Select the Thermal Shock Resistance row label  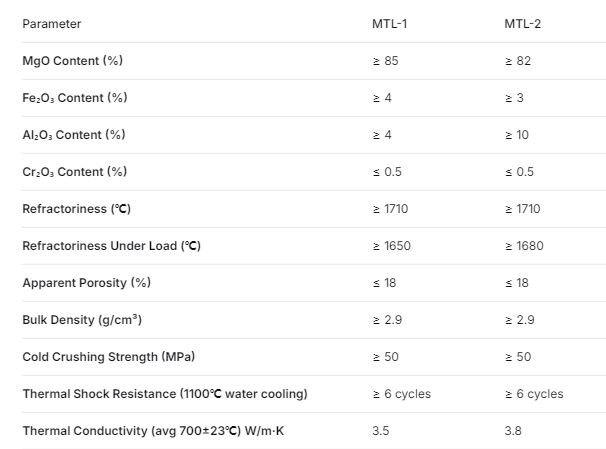165,394
